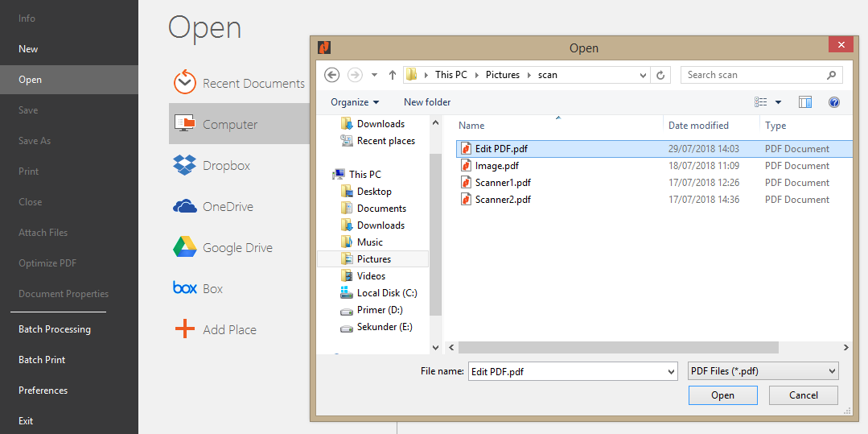Image resolution: width=868 pixels, height=434 pixels.
Task: Click the PDF icon of Edit PDF.pdf
Action: (466, 148)
